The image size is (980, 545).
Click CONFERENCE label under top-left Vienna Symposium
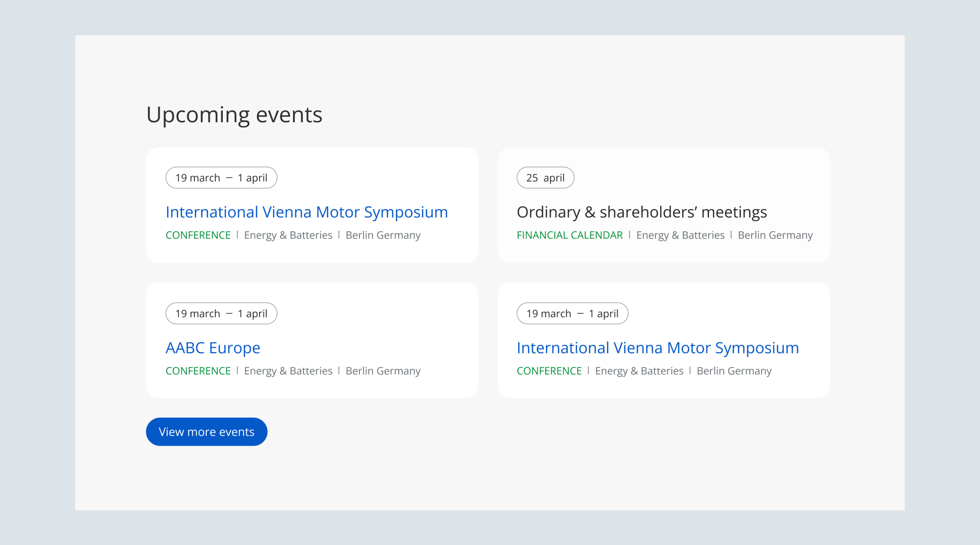[x=198, y=235]
